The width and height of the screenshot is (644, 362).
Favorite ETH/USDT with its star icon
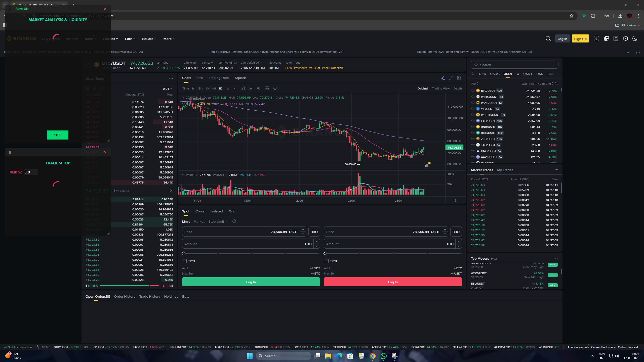(x=473, y=121)
